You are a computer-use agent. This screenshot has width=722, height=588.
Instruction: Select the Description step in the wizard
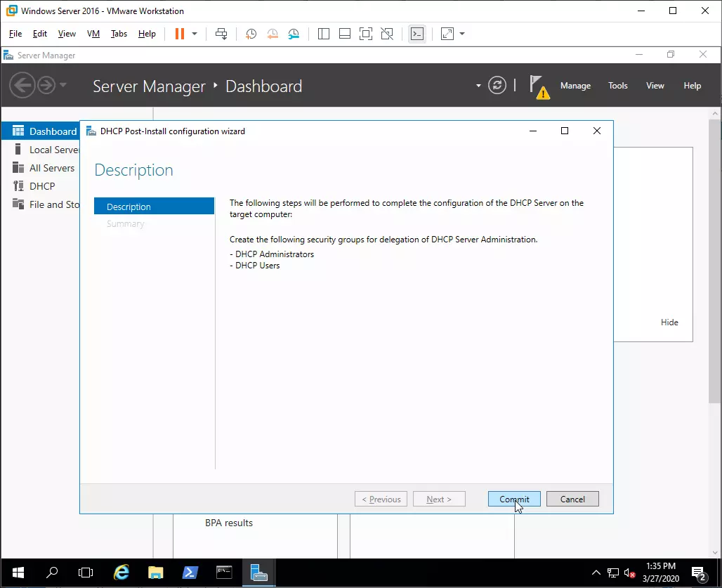[154, 207]
